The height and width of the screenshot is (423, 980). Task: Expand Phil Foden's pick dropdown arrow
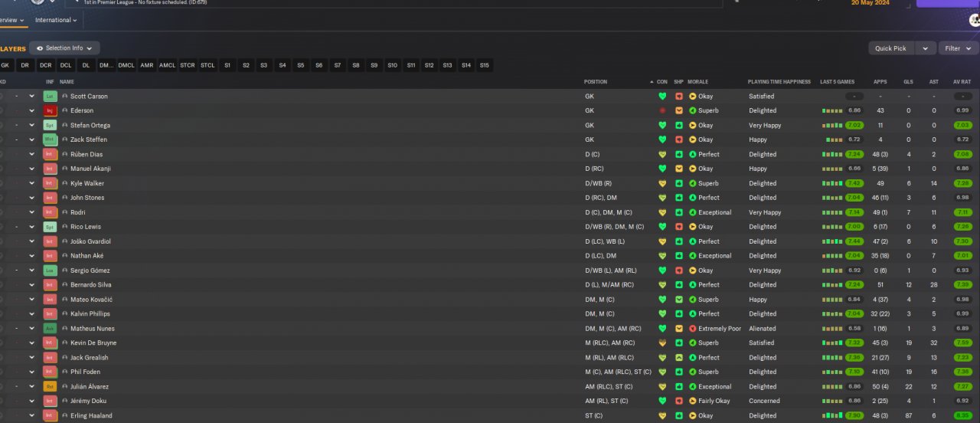coord(31,372)
